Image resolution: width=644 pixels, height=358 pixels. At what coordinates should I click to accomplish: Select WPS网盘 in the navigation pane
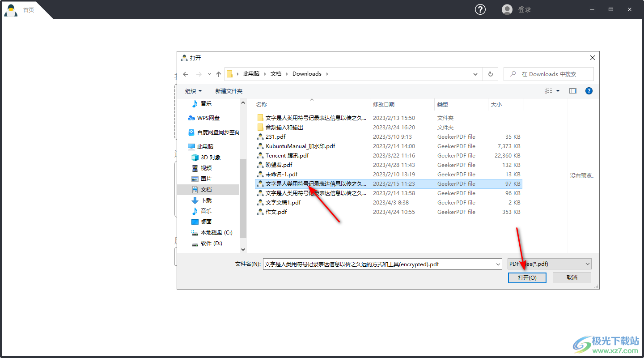[208, 118]
